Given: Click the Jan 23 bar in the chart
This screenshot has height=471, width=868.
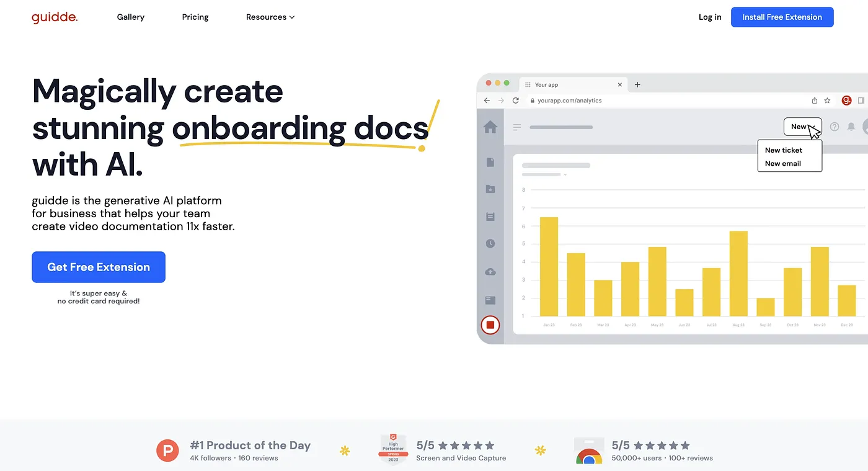Looking at the screenshot, I should pyautogui.click(x=549, y=267).
